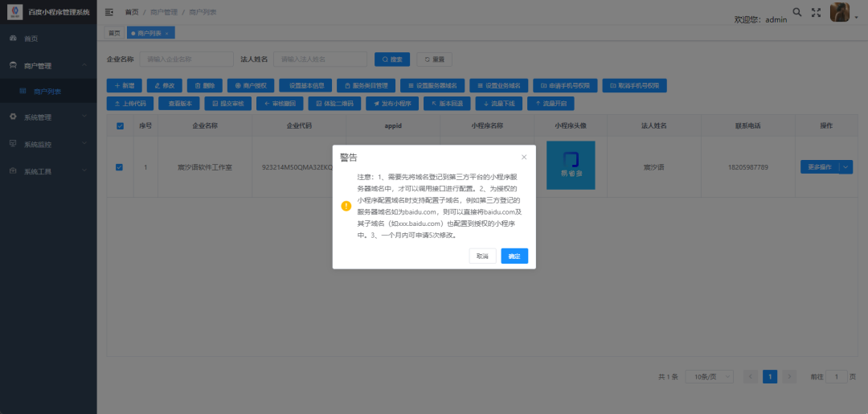Toggle fullscreen icon in header
868x414 pixels.
pyautogui.click(x=816, y=12)
